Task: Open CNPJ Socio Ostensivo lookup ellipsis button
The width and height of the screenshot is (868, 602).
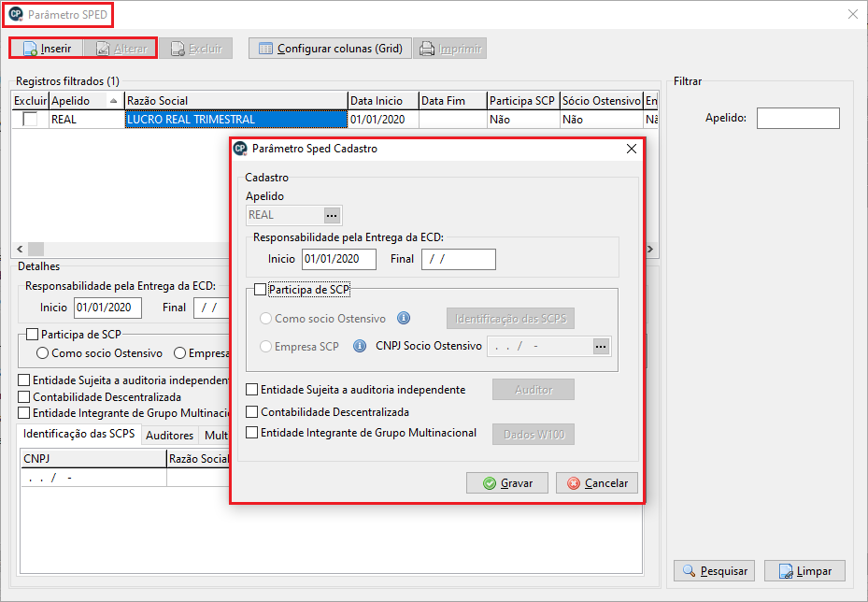Action: [x=600, y=346]
